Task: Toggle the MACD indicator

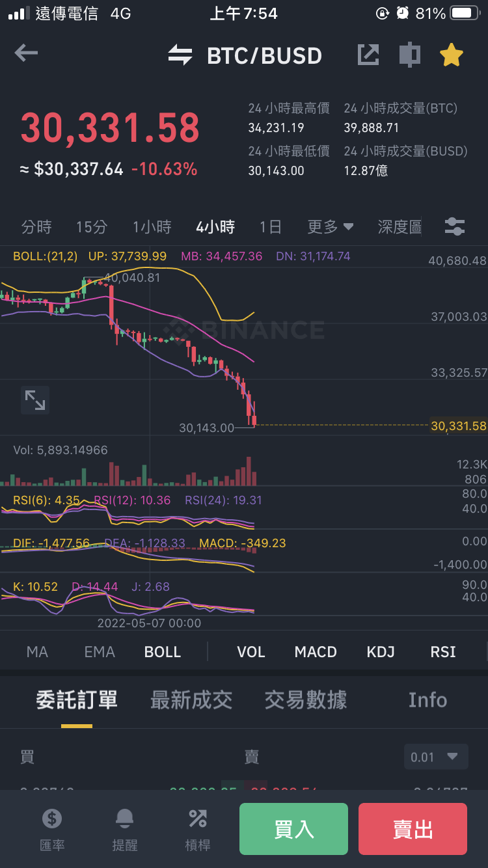Action: 316,652
